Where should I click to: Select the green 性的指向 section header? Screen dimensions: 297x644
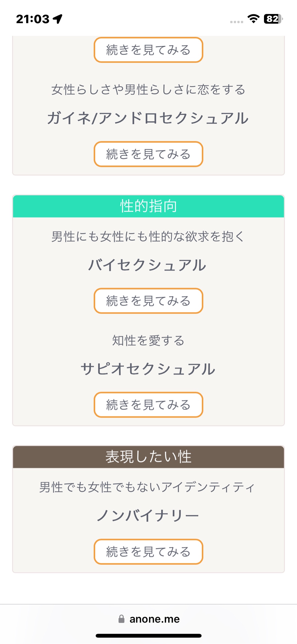pos(148,206)
